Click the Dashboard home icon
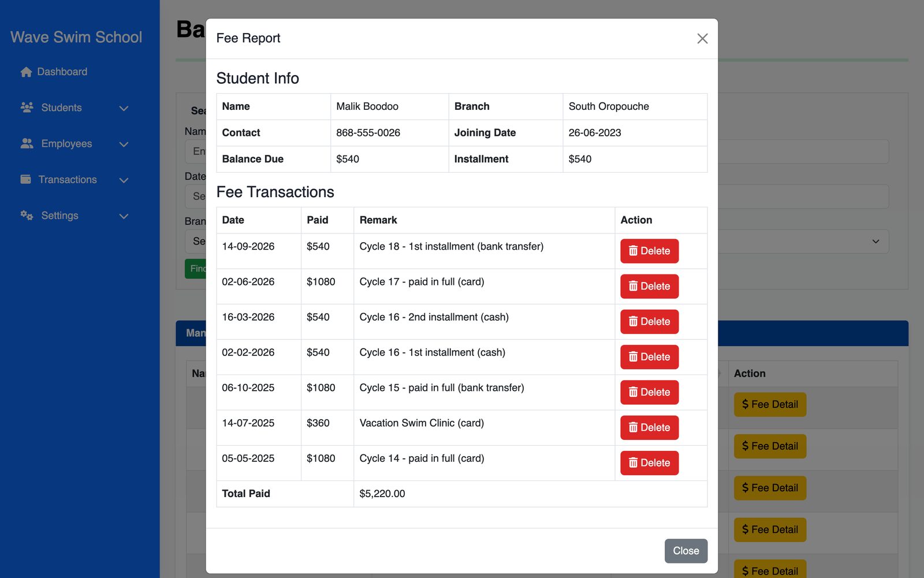Screen dimensions: 924x578 coord(26,72)
